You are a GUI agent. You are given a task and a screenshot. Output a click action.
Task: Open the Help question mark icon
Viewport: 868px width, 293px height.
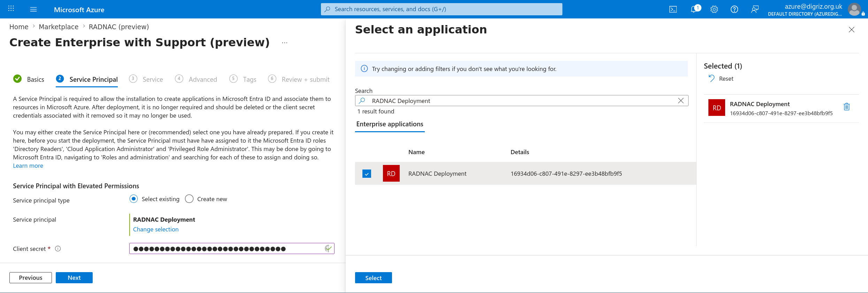tap(734, 9)
